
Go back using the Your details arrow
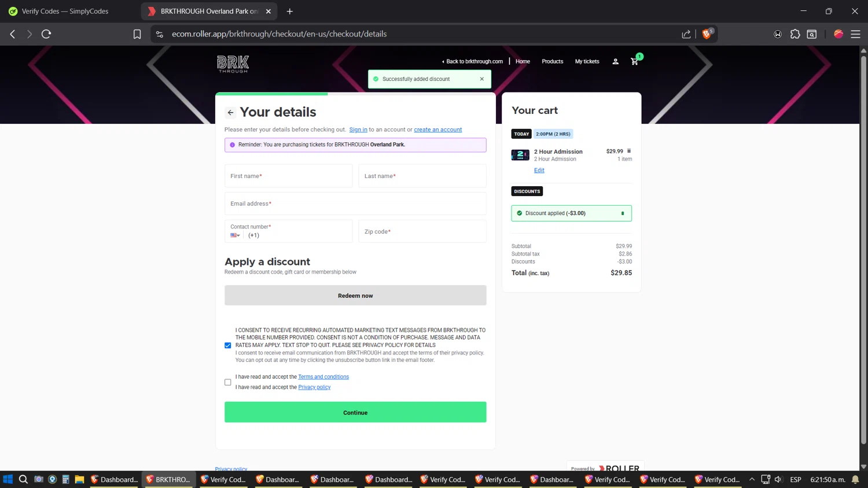pos(230,113)
